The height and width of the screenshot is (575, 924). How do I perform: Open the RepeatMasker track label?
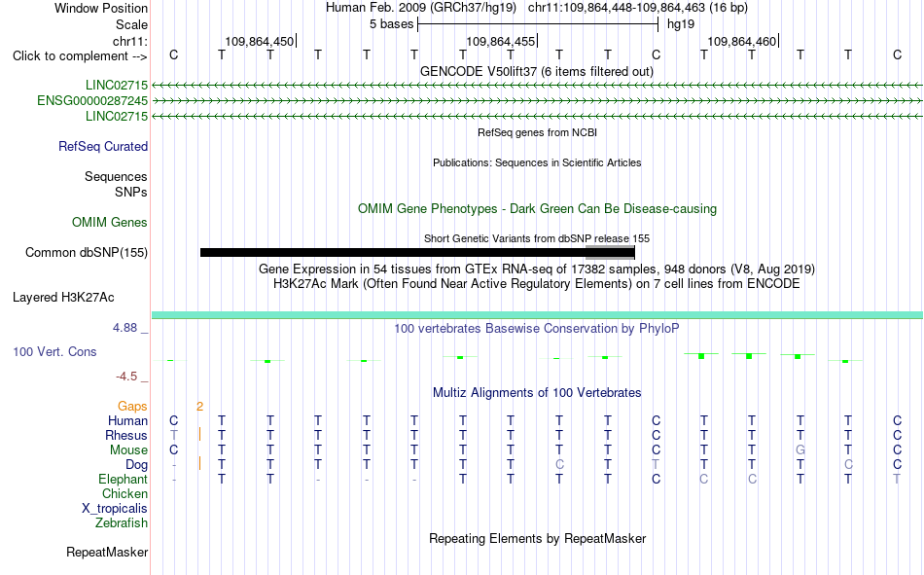pyautogui.click(x=107, y=553)
